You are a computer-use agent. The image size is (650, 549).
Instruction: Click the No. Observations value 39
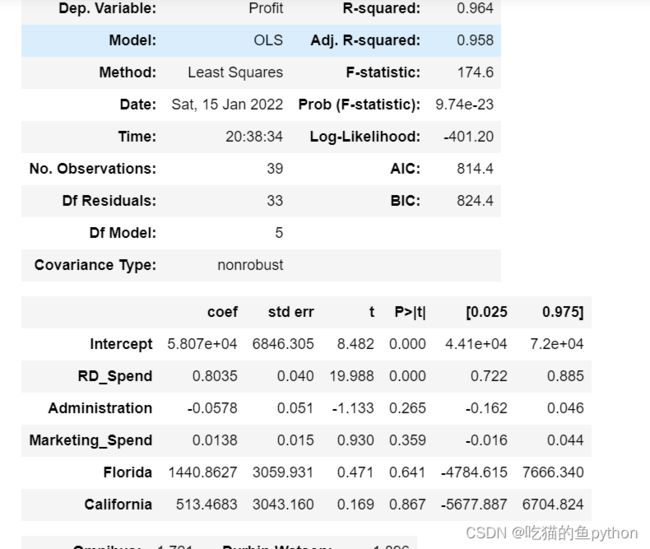[275, 169]
